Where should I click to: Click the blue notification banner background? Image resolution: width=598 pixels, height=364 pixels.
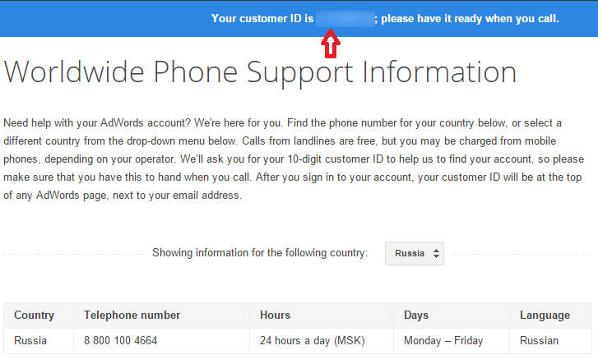(99, 18)
